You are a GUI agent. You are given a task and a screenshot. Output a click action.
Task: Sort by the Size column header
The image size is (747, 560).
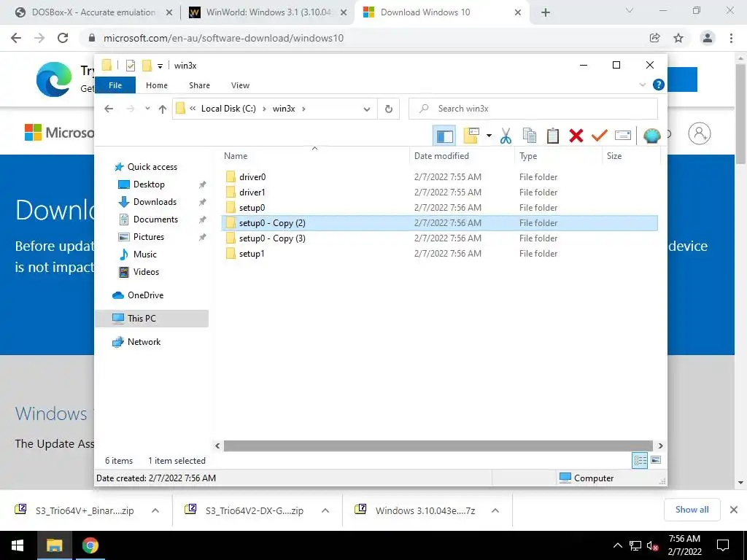[614, 156]
